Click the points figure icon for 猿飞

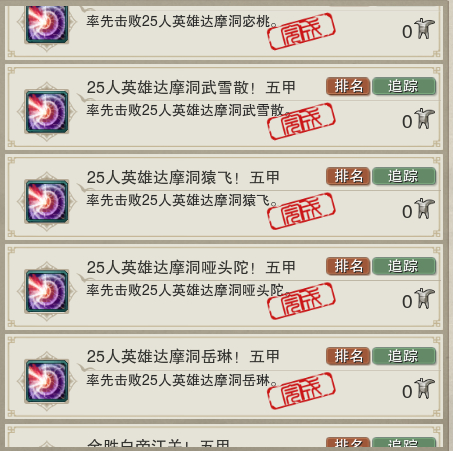point(424,208)
